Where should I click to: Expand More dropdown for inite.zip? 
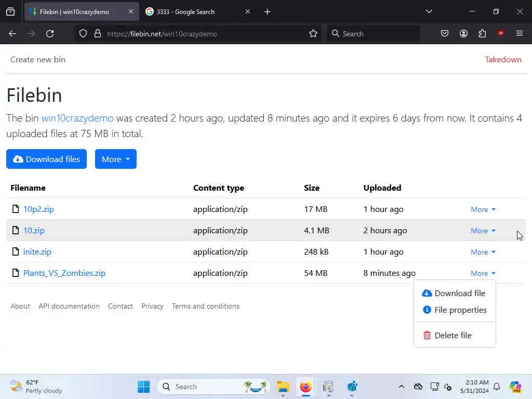[483, 252]
